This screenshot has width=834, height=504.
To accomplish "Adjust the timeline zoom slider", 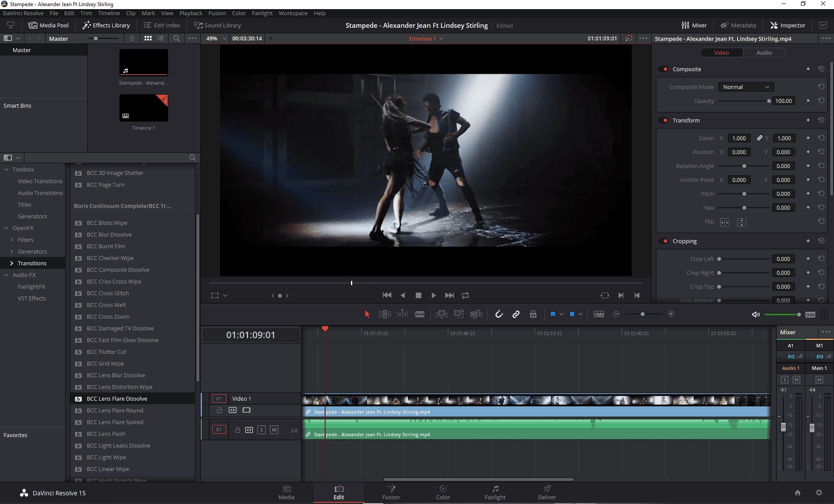I will tap(642, 314).
